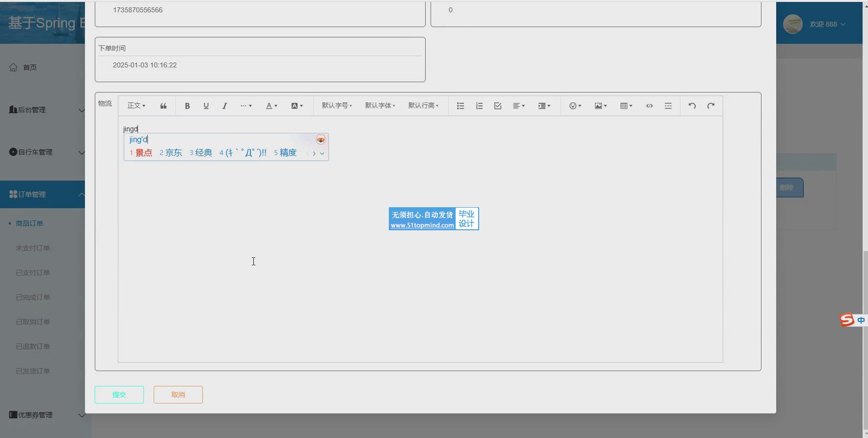Undo the last edit
Image resolution: width=868 pixels, height=438 pixels.
pos(692,106)
